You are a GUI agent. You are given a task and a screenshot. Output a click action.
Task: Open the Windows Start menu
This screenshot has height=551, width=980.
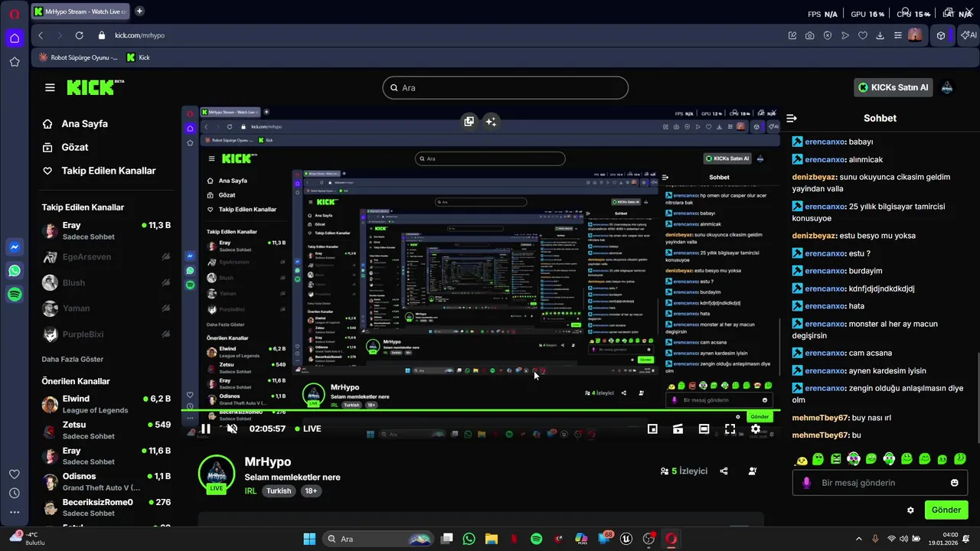pyautogui.click(x=309, y=539)
